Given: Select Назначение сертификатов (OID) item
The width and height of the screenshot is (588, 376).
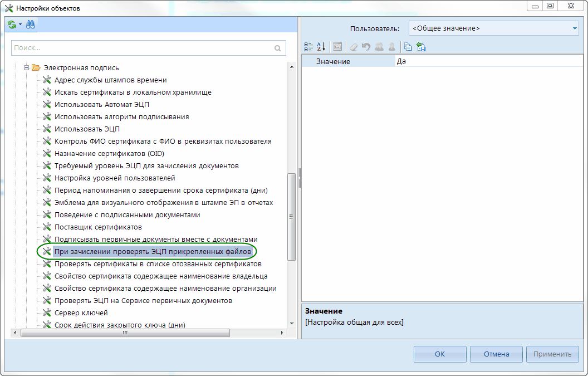Looking at the screenshot, I should pos(109,154).
